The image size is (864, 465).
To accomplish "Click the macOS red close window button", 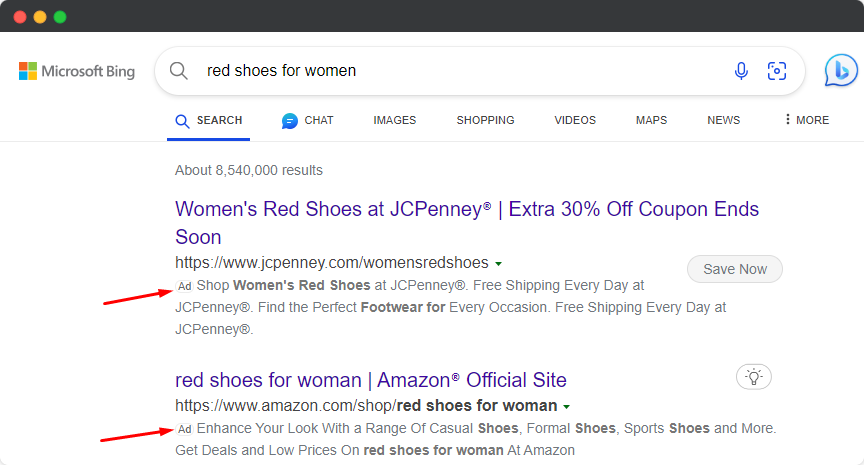I will pos(20,17).
